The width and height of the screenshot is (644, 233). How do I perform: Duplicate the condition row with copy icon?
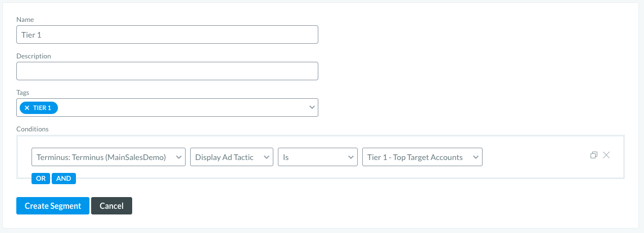[x=593, y=155]
